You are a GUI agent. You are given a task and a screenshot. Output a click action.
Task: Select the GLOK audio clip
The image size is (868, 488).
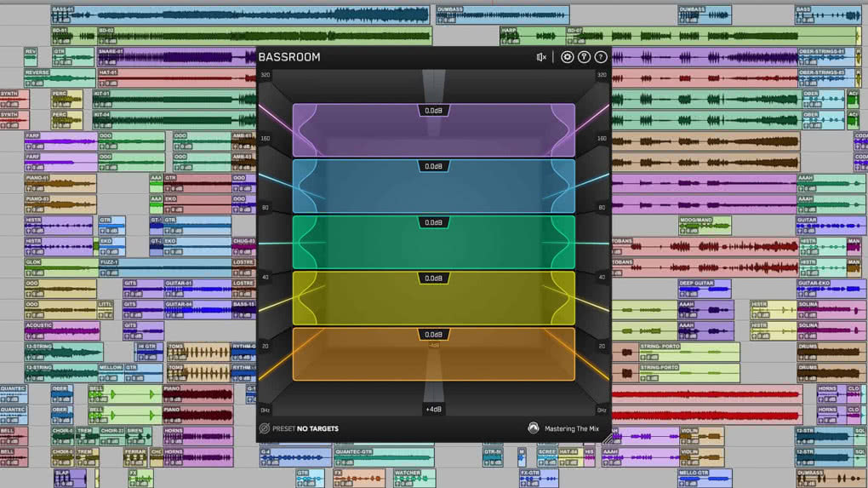pyautogui.click(x=61, y=267)
